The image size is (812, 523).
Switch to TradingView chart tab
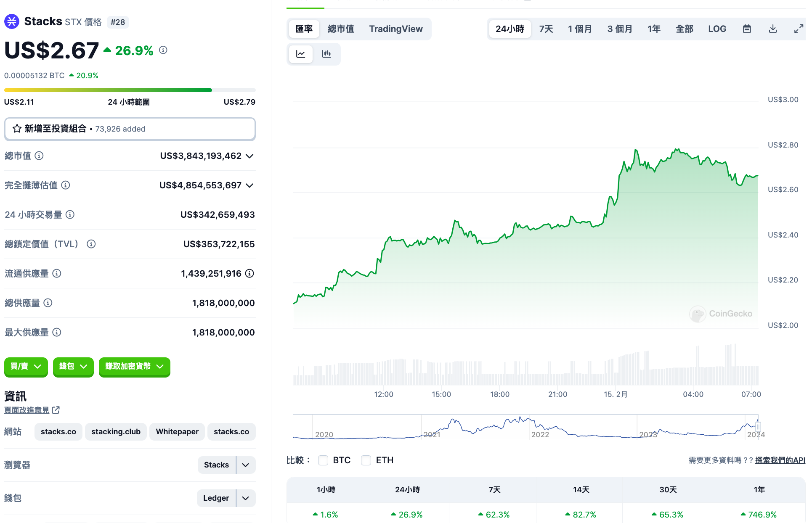[x=395, y=29]
